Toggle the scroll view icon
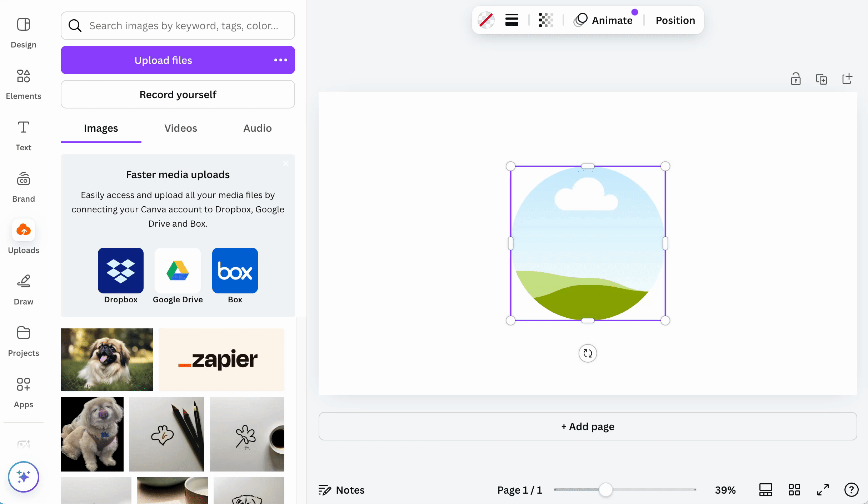The width and height of the screenshot is (868, 504). (x=765, y=490)
